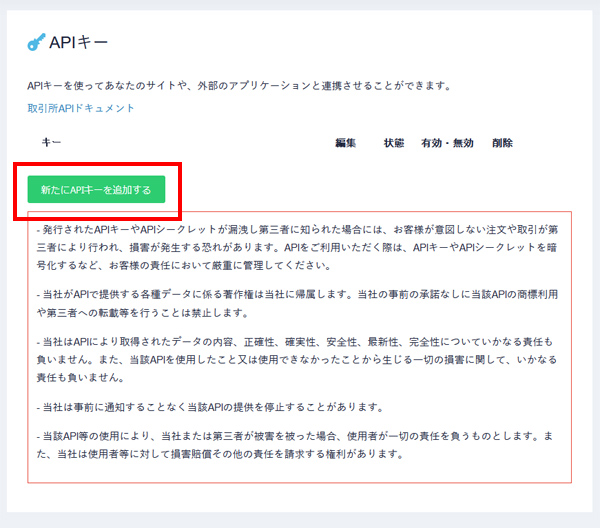
Task: Click the キー column header
Action: [x=51, y=142]
